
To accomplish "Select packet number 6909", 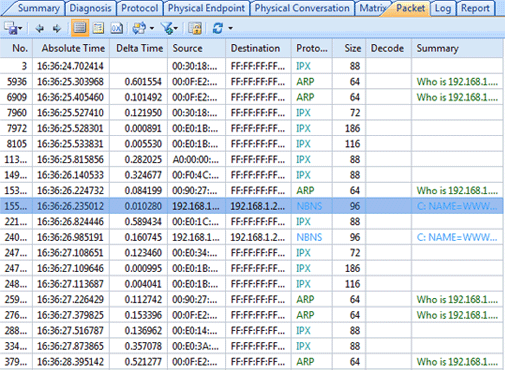I will coord(251,97).
